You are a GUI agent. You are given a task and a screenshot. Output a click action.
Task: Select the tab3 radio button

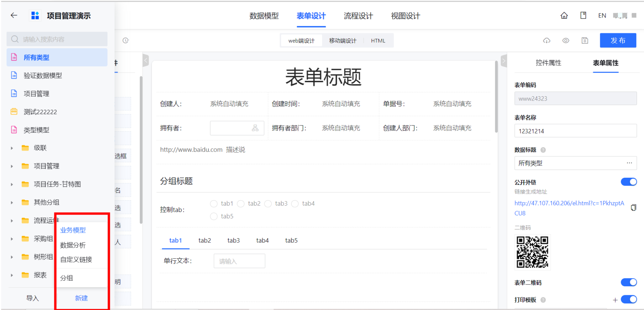click(268, 204)
